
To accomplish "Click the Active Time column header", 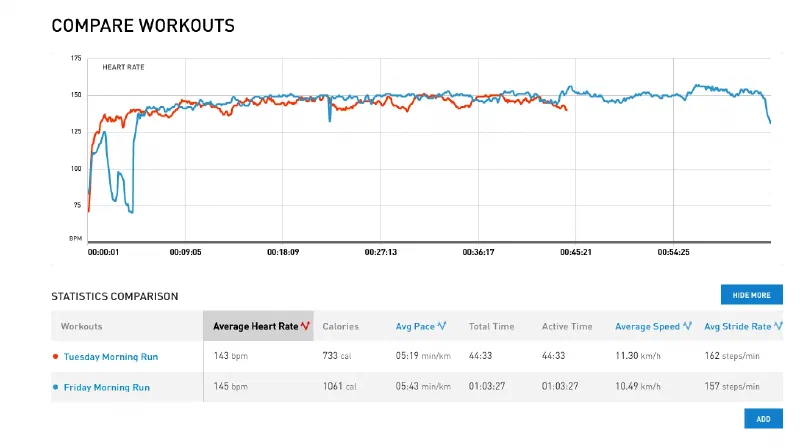I will (567, 326).
